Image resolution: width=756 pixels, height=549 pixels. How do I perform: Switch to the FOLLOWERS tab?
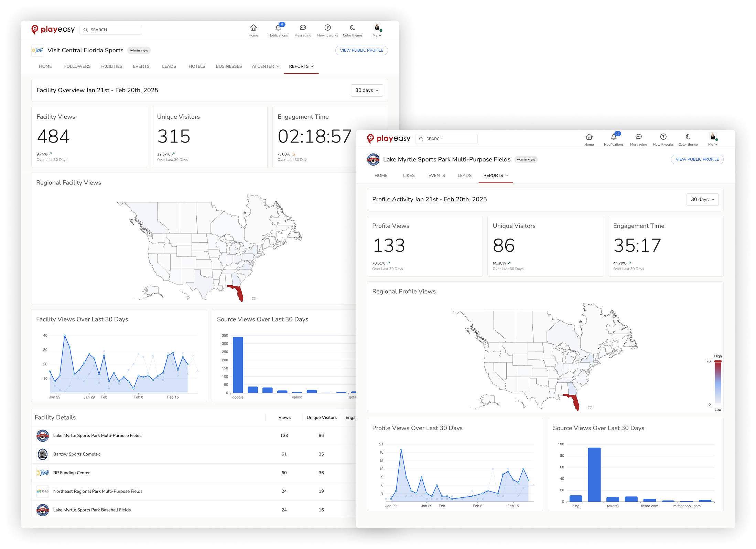point(77,66)
